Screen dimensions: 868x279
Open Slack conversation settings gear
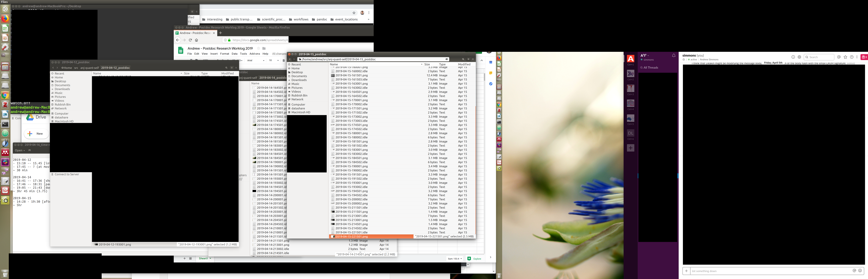point(799,57)
